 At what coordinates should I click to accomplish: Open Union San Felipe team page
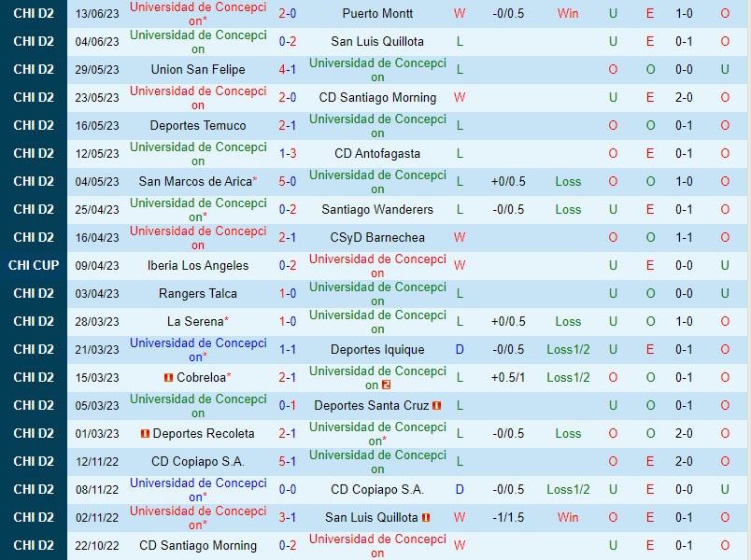point(198,69)
